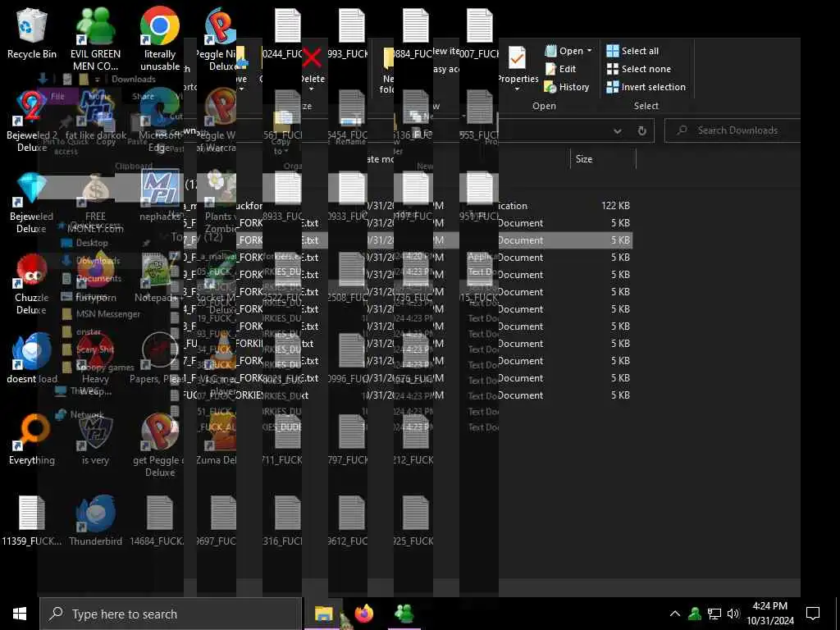
Task: Expand the Properties dropdown arrow
Action: coord(518,89)
